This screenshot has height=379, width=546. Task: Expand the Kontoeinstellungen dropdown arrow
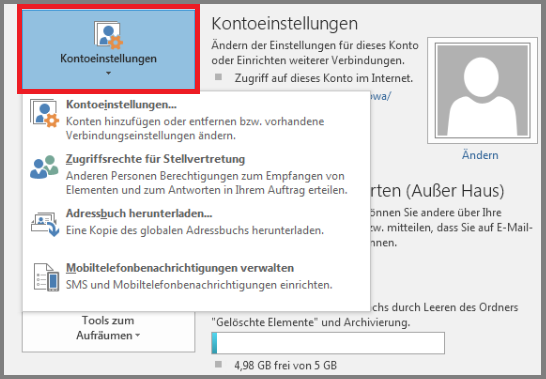(x=109, y=73)
